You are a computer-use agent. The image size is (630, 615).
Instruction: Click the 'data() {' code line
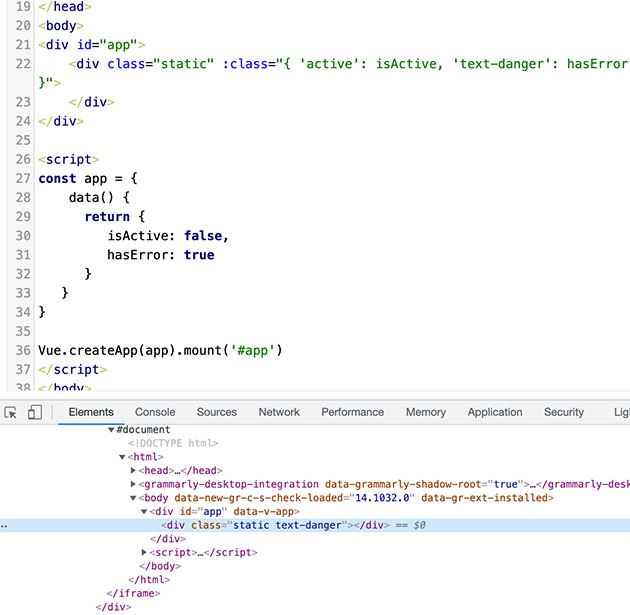(99, 198)
